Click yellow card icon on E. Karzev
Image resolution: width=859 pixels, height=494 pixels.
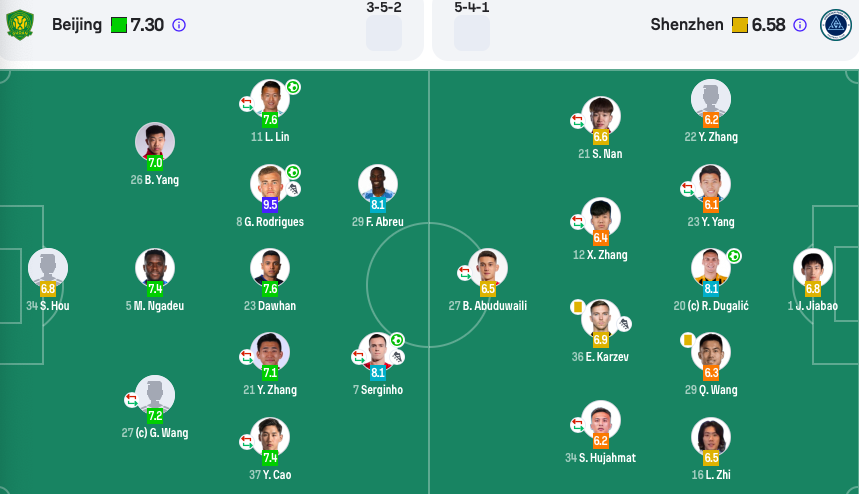[577, 307]
